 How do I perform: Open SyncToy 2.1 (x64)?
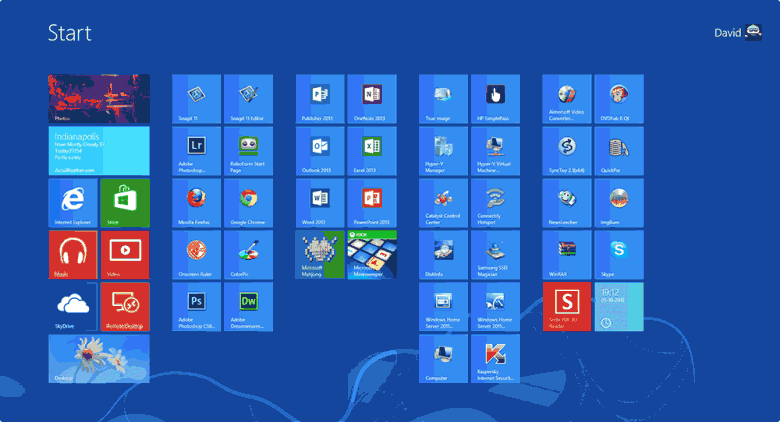[567, 150]
